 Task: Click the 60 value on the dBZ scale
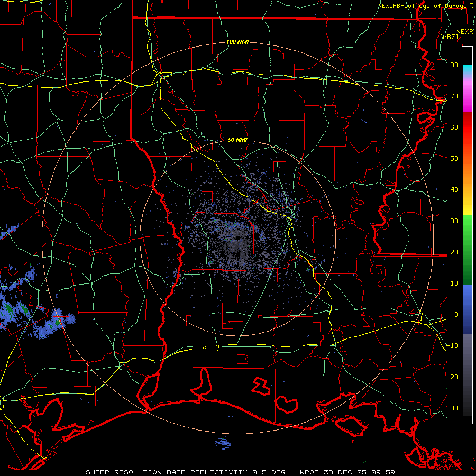pos(454,127)
